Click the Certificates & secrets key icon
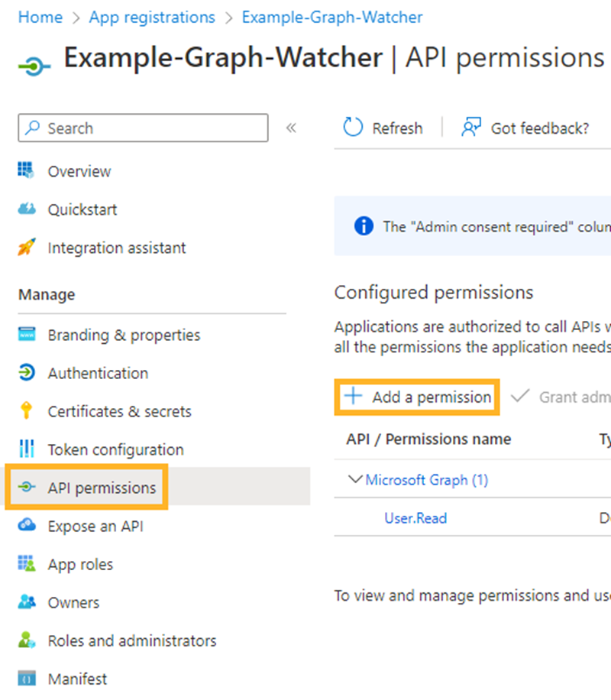Viewport: 611px width, 700px height. pyautogui.click(x=27, y=411)
